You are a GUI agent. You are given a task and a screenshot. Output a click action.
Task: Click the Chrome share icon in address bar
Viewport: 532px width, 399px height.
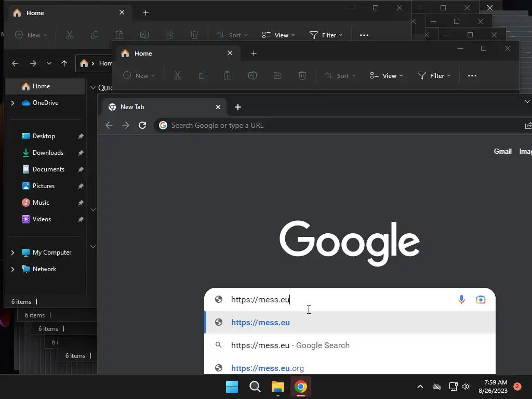tap(528, 126)
